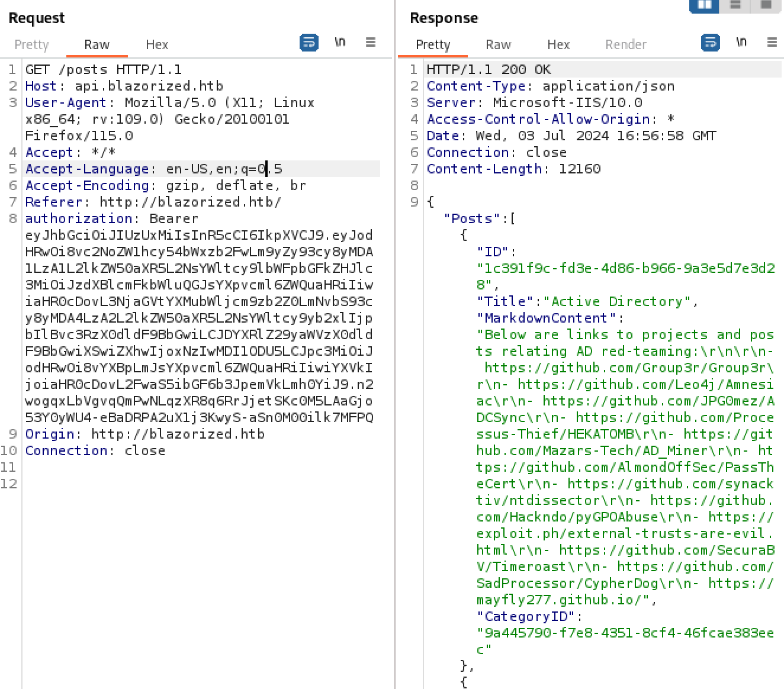The height and width of the screenshot is (689, 784).
Task: Show non-printable \n characters in Response
Action: pyautogui.click(x=741, y=42)
